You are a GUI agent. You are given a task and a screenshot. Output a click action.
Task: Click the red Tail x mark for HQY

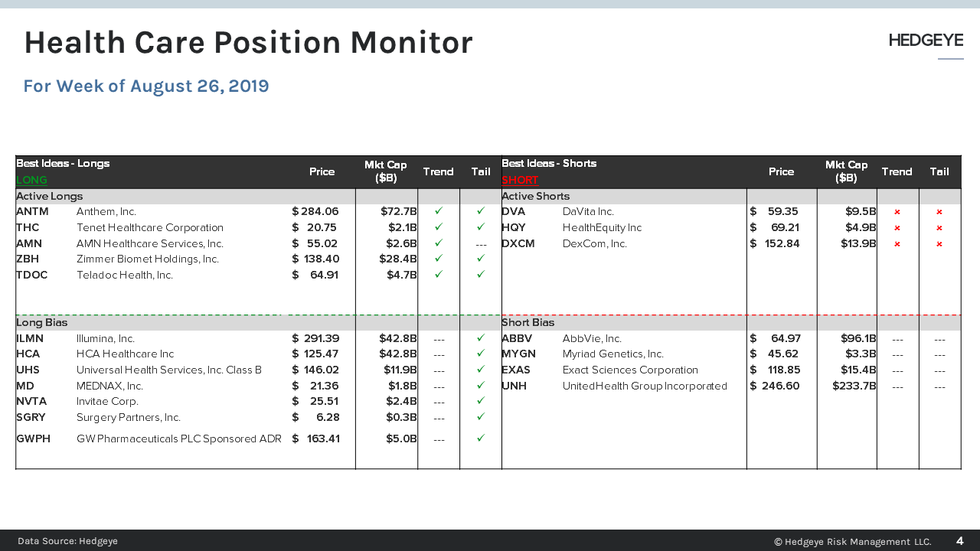(x=939, y=227)
